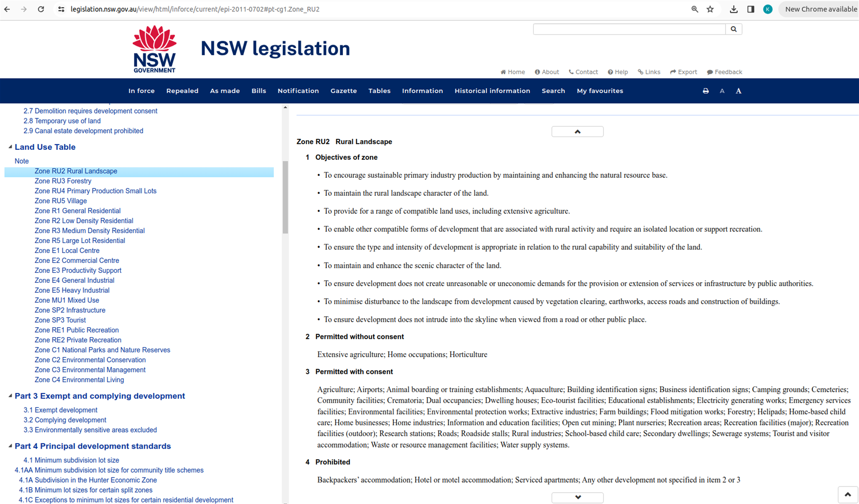Screen dimensions: 859x504
Task: Click the browser address bar URL
Action: pyautogui.click(x=195, y=9)
